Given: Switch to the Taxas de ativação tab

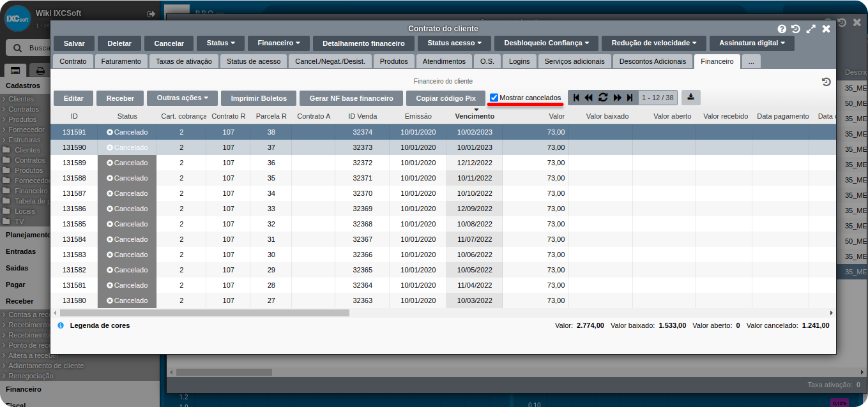Looking at the screenshot, I should 184,61.
